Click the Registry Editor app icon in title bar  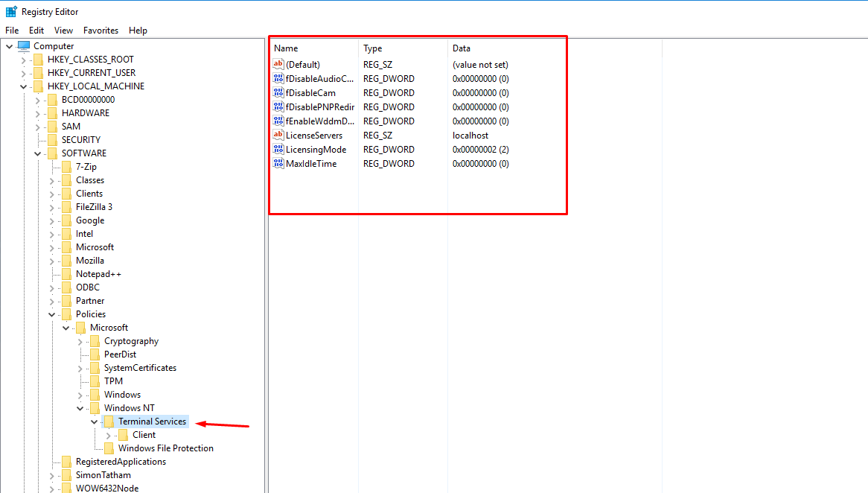coord(11,11)
